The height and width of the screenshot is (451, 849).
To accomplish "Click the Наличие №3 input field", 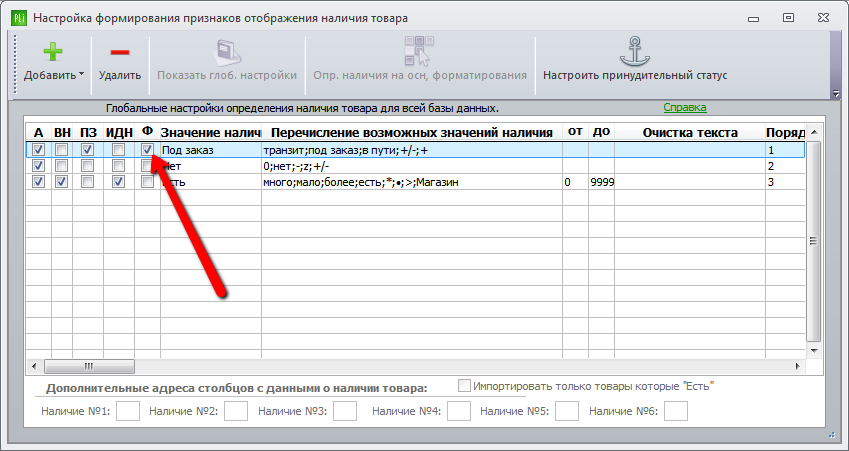I will click(345, 411).
